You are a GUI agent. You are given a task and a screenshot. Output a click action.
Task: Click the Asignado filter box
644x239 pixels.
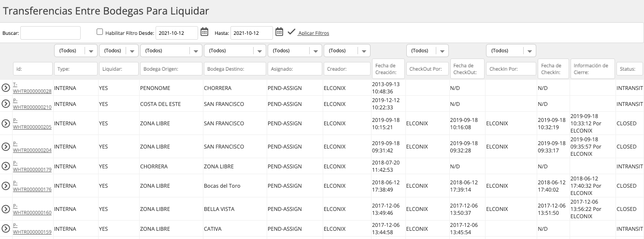[295, 69]
